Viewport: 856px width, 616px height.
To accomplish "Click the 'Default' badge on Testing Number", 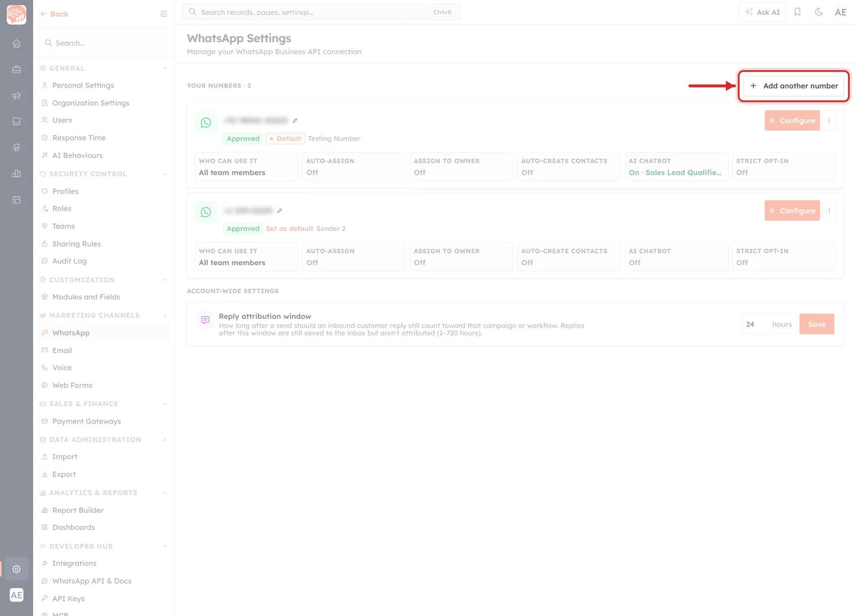I will click(x=286, y=138).
